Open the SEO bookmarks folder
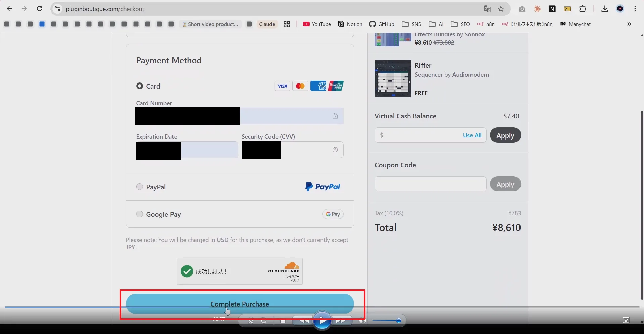Screen dimensions: 644x334 pyautogui.click(x=460, y=24)
